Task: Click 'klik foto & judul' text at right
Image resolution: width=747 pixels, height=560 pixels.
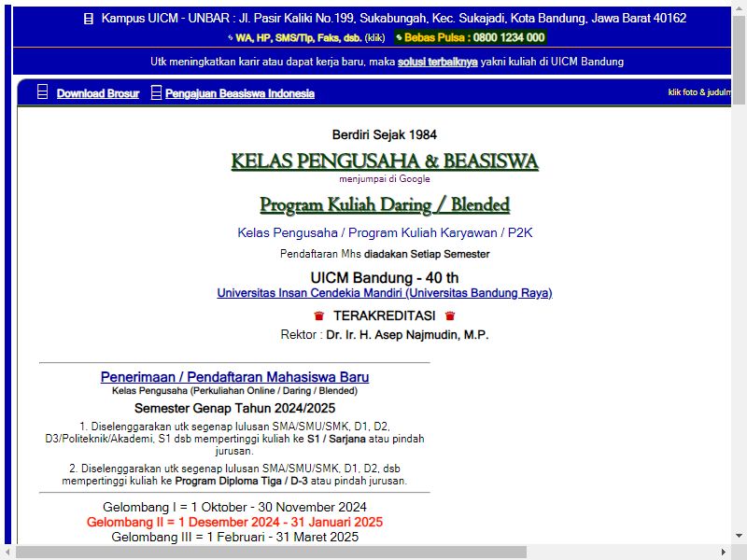Action: [x=699, y=92]
